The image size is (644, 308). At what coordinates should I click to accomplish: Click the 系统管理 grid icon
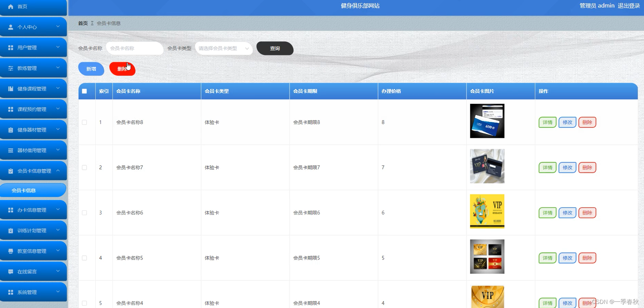click(10, 292)
